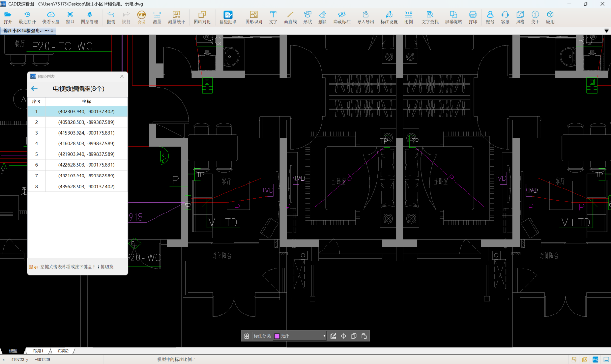This screenshot has width=611, height=364.
Task: Change interface 风格 style
Action: [520, 17]
